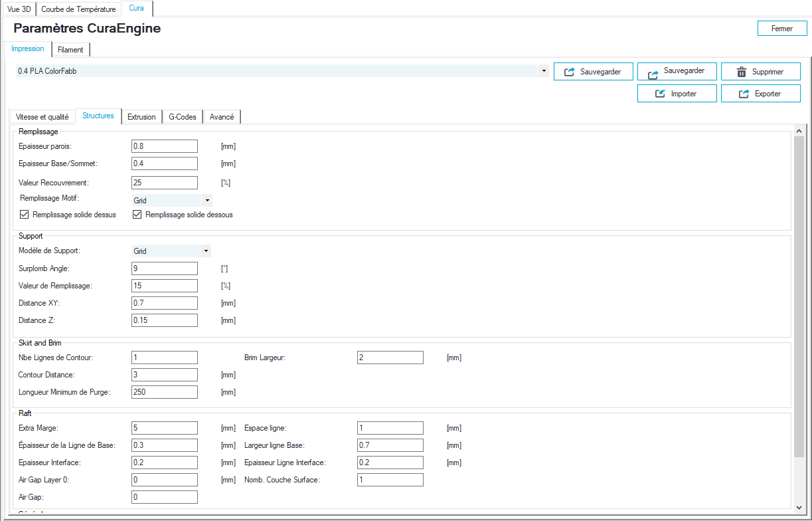Viewport: 812px width, 521px height.
Task: Open the G-Codes tab
Action: point(183,117)
